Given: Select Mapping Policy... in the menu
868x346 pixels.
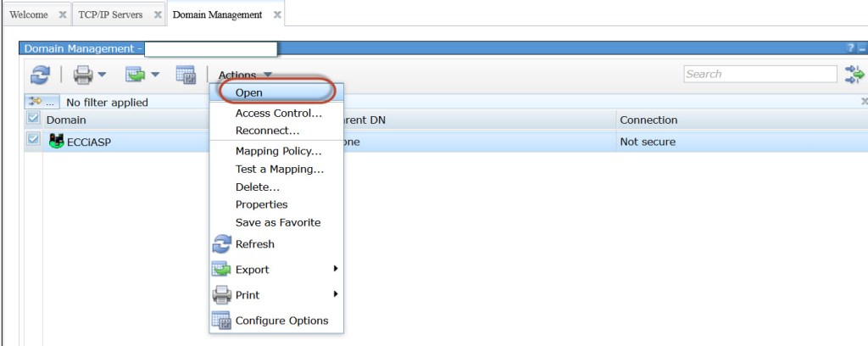Looking at the screenshot, I should [x=278, y=151].
